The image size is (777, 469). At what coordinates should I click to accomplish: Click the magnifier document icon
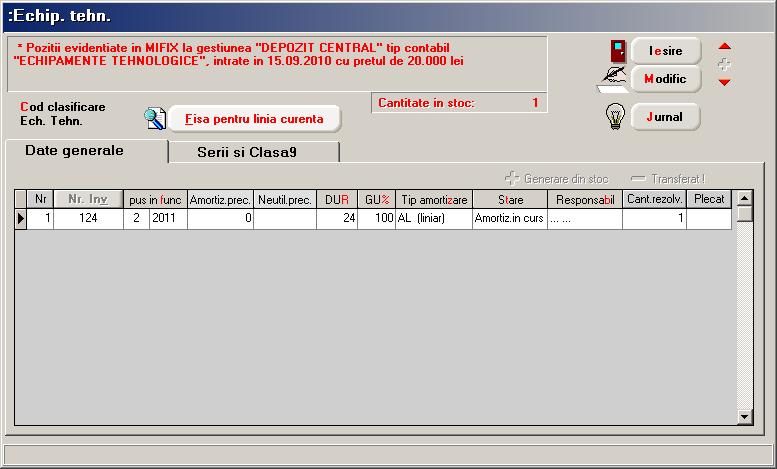[155, 119]
